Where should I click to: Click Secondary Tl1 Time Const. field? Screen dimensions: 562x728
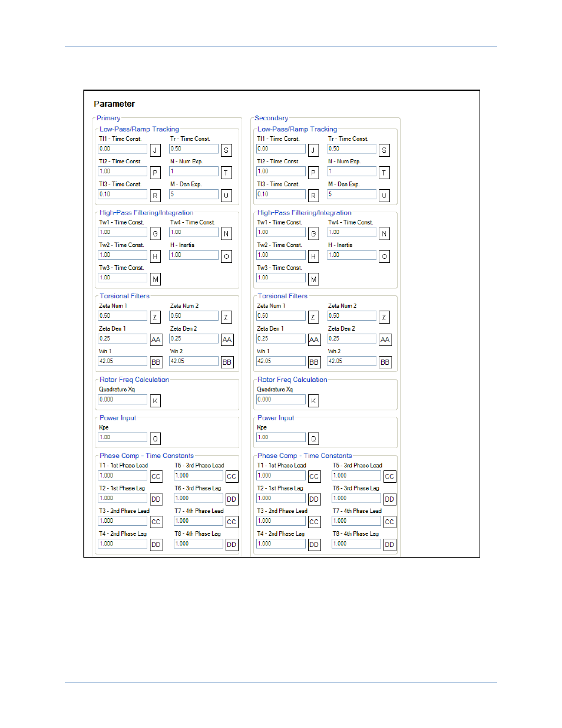[281, 149]
